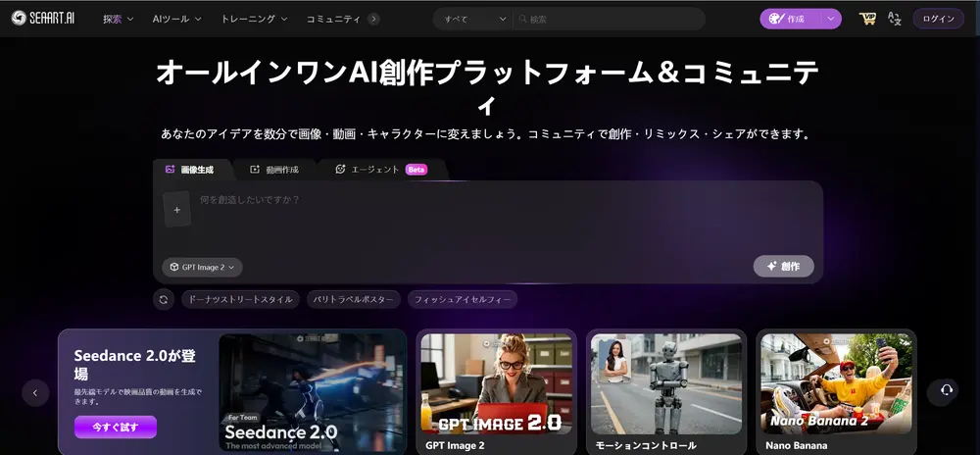Select the ドーナツストリートスタイル suggestion chip

241,299
